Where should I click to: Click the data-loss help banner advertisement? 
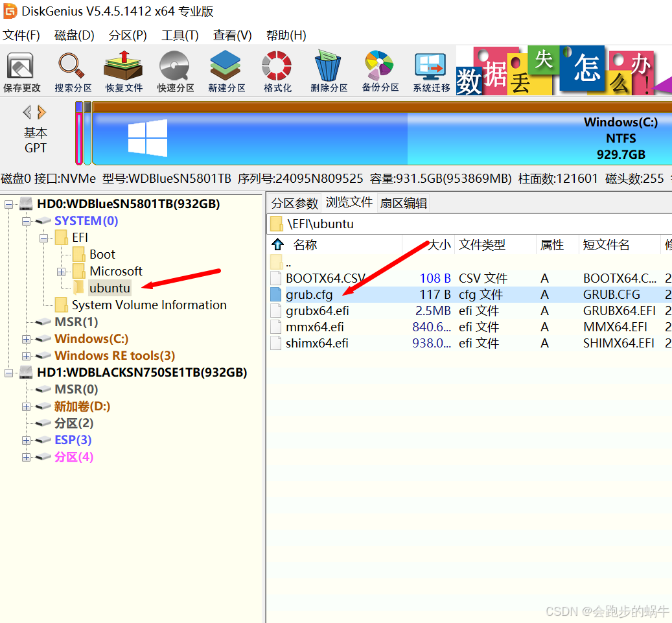(564, 71)
